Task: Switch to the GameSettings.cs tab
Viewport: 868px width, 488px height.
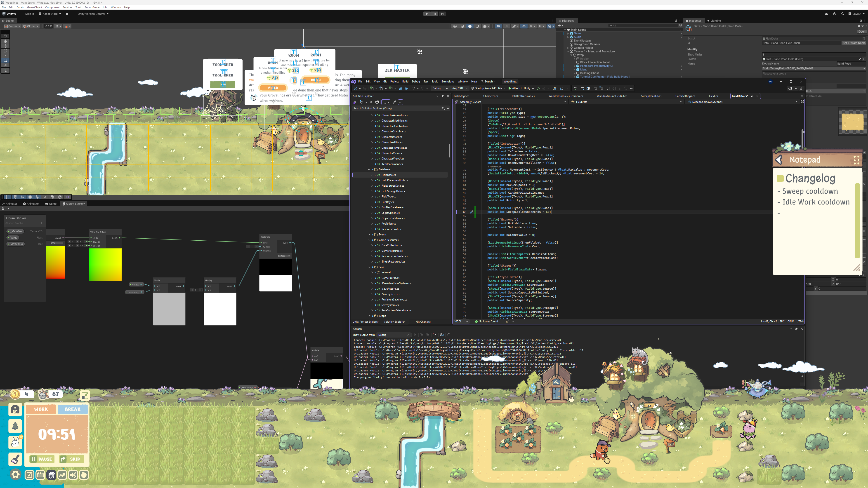Action: pyautogui.click(x=685, y=96)
